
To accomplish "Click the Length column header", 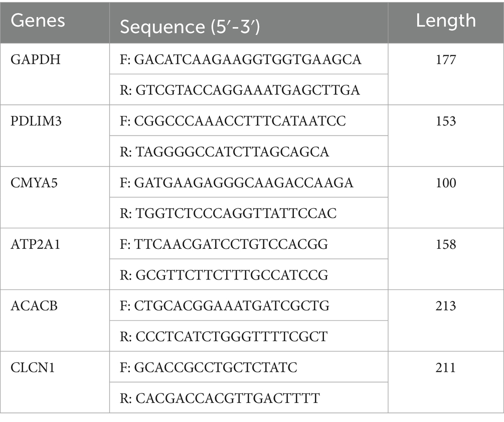I will [445, 21].
